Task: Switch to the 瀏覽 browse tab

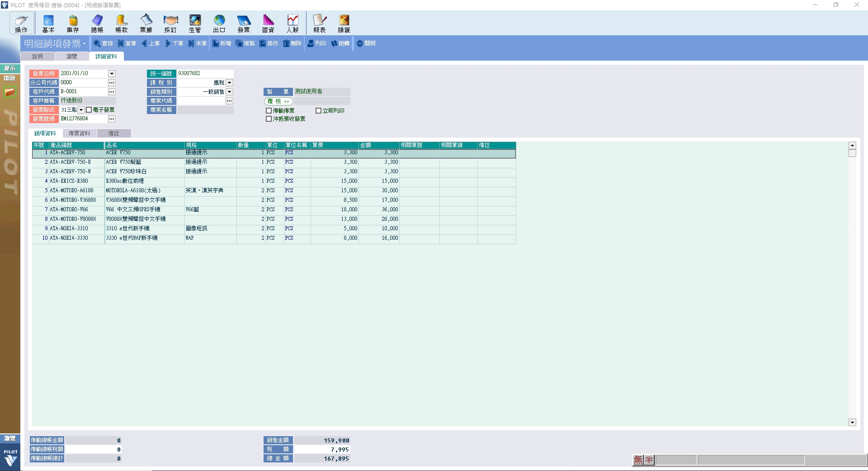Action: (x=71, y=57)
